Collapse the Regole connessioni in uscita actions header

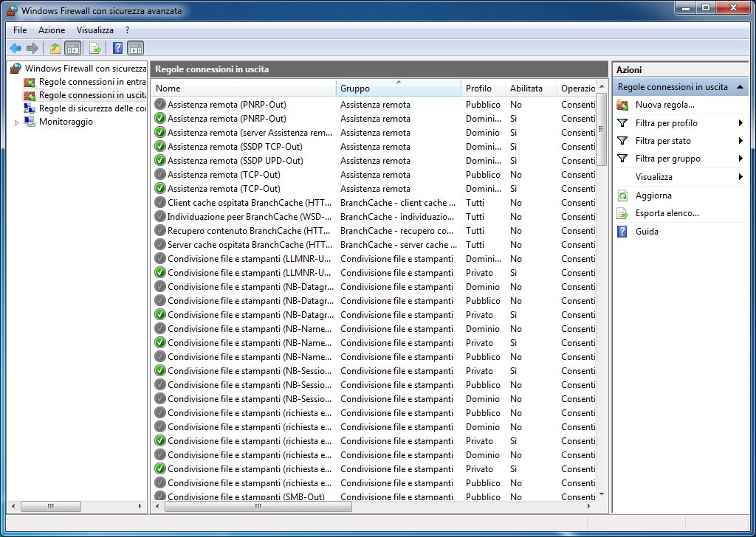(740, 87)
